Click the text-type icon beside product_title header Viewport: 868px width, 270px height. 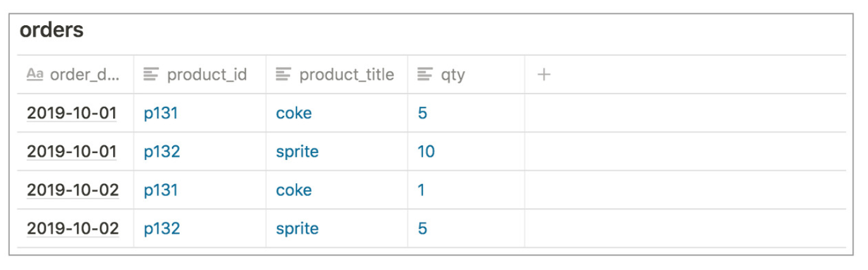click(283, 75)
